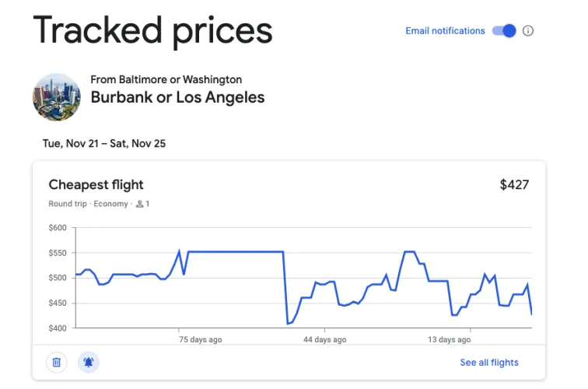Screen dimensions: 588x389
Task: Click the From Baltimore or Washington text
Action: [x=166, y=79]
